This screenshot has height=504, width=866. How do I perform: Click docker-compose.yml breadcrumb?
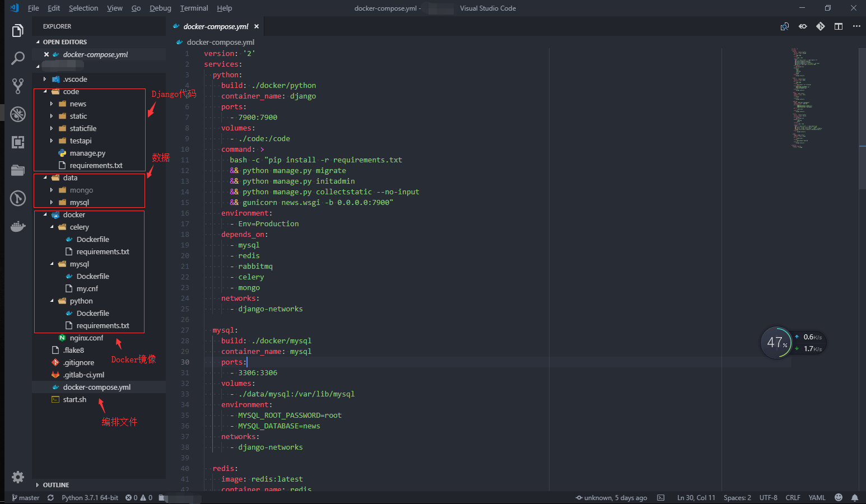(x=220, y=42)
